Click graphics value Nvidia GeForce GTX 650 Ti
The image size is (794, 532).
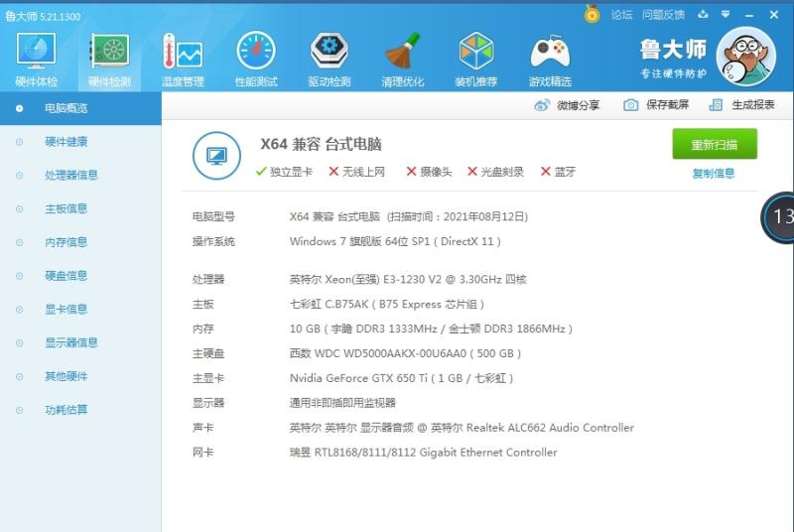coord(402,378)
